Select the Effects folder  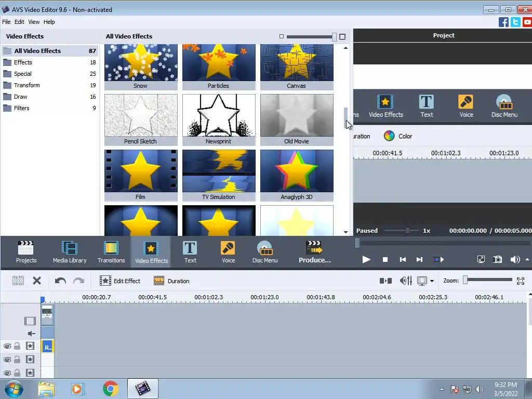pos(50,62)
